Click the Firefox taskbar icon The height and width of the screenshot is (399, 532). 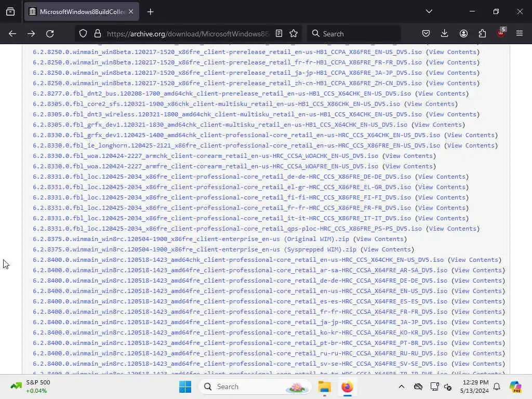tap(347, 387)
